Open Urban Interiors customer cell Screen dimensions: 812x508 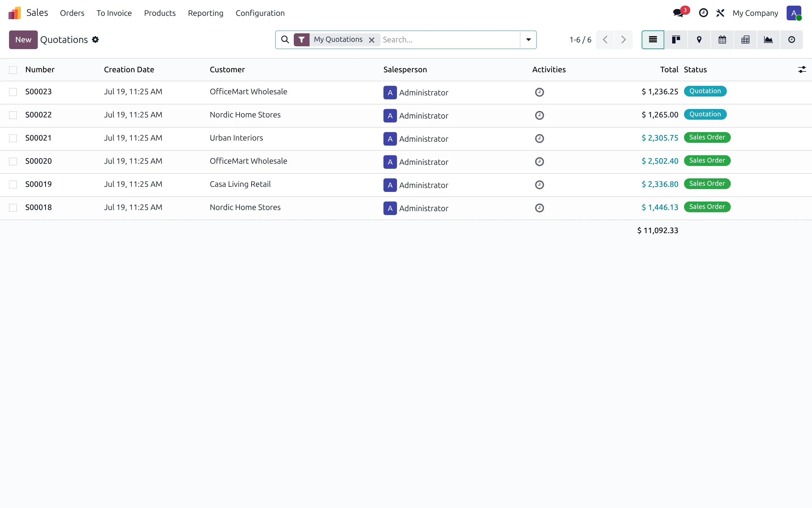(236, 138)
